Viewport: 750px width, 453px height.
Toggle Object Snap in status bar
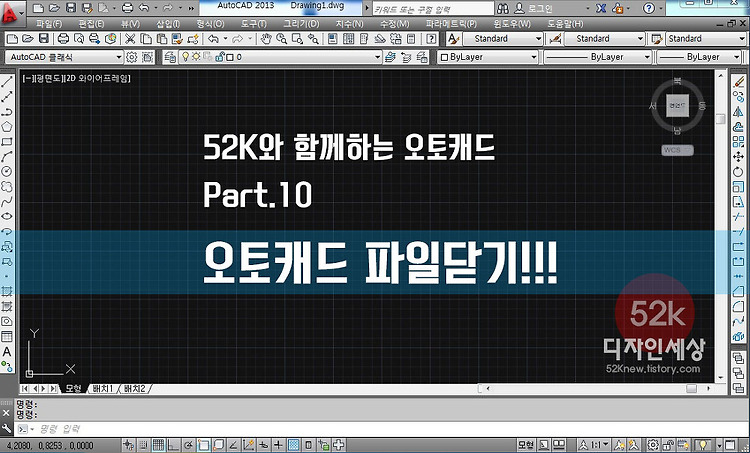click(x=203, y=445)
